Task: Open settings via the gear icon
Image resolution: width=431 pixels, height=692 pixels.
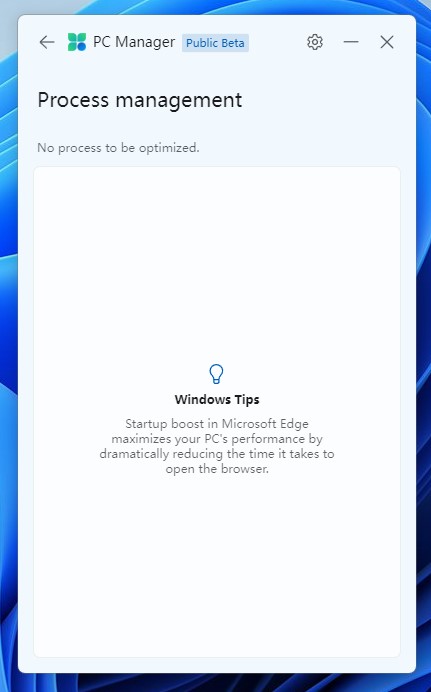Action: (315, 42)
